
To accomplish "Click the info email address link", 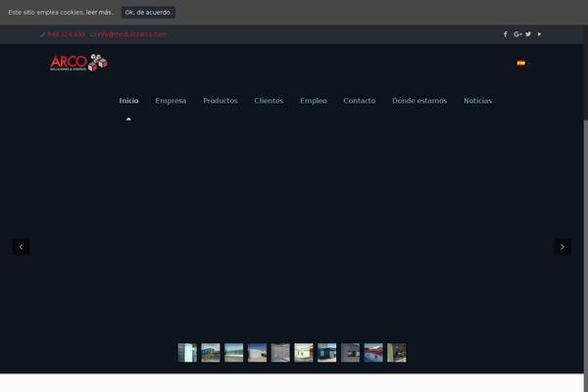I will (132, 34).
